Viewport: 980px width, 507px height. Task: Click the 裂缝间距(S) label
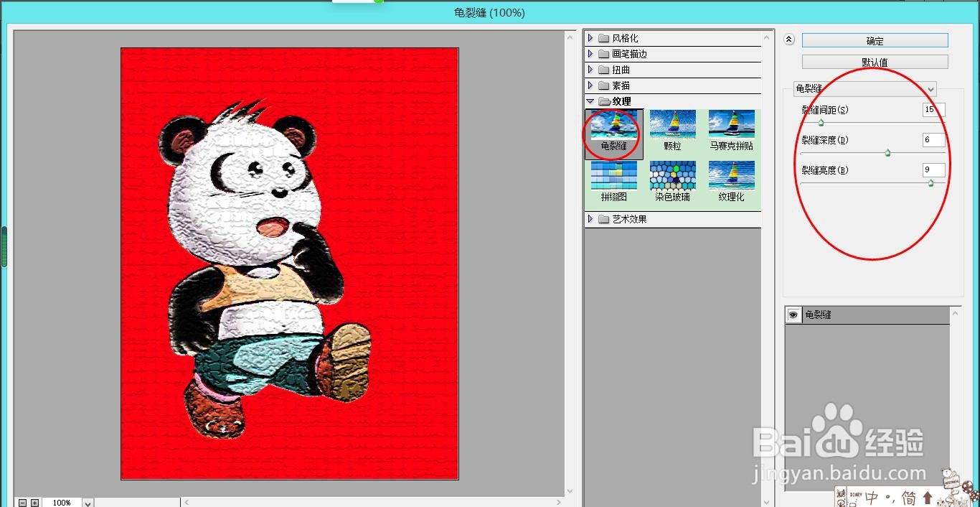point(825,110)
